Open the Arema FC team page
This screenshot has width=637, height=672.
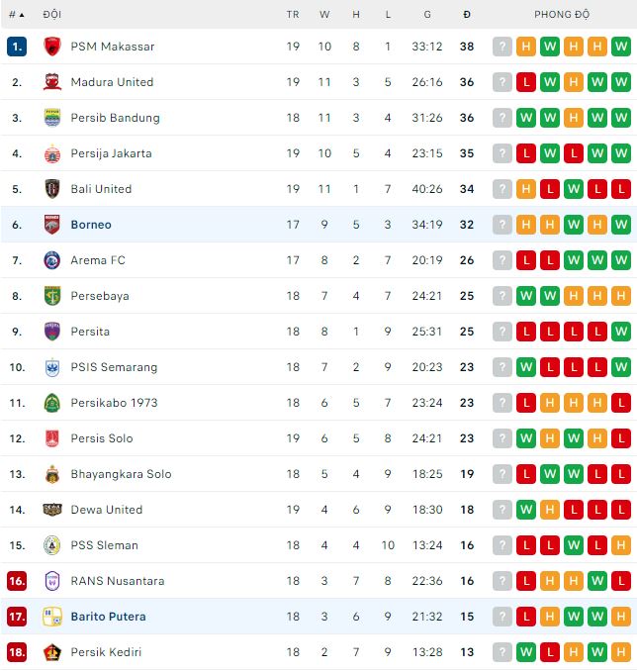click(99, 260)
